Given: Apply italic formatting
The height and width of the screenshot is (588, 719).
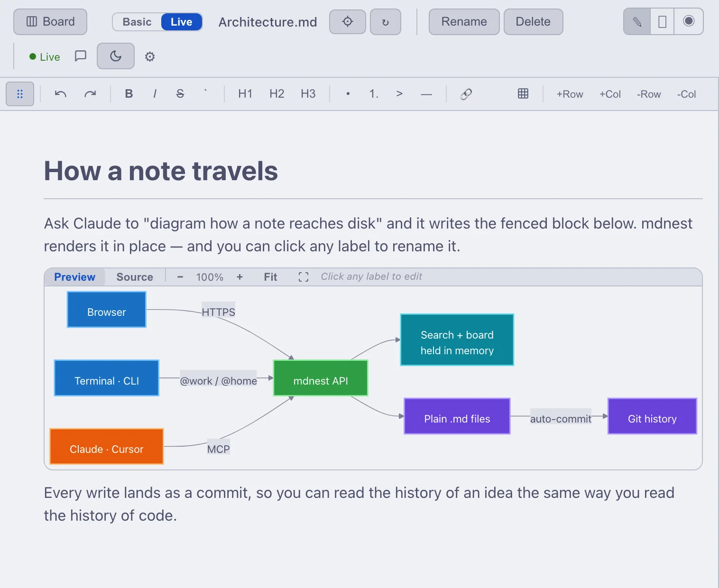Looking at the screenshot, I should pos(155,94).
